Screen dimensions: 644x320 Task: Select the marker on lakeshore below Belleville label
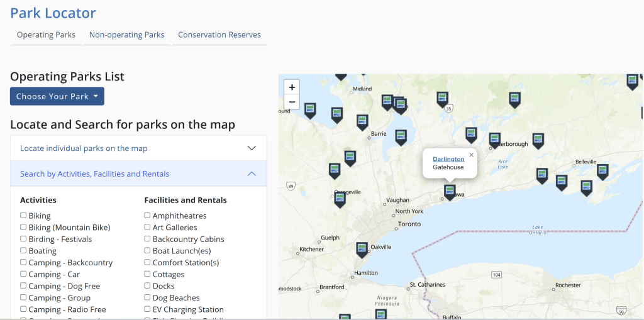(586, 188)
